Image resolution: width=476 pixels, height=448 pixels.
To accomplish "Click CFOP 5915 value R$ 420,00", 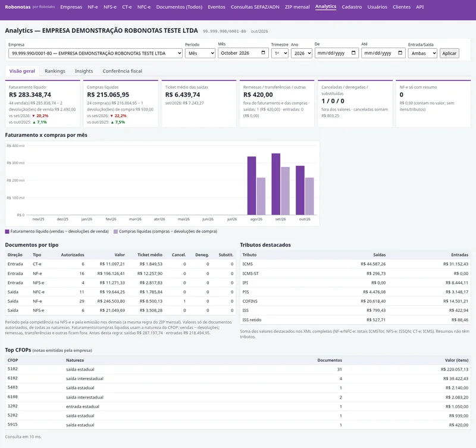I will pyautogui.click(x=459, y=425).
